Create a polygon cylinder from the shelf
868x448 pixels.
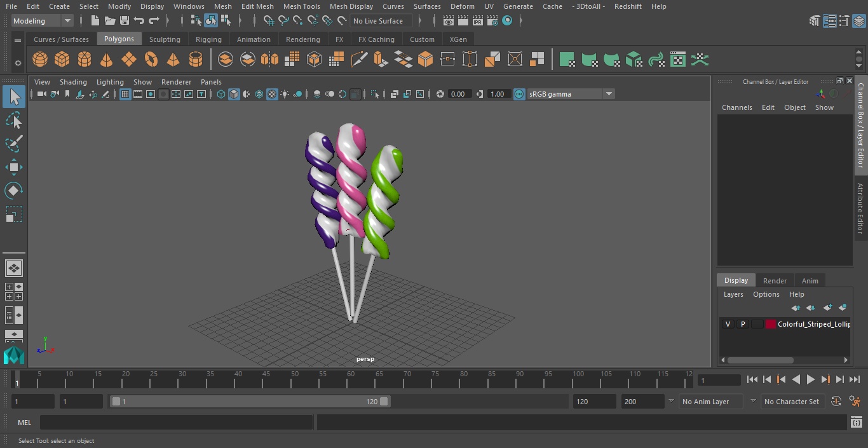85,60
